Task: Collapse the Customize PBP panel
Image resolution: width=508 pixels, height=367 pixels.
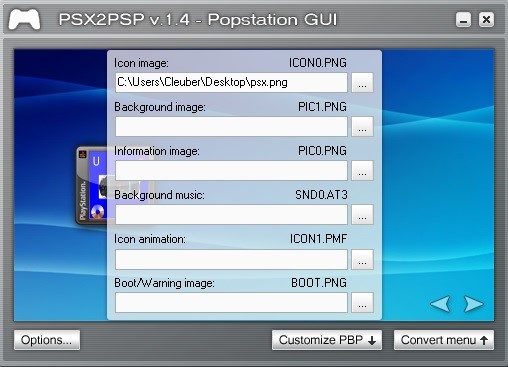Action: coord(327,340)
